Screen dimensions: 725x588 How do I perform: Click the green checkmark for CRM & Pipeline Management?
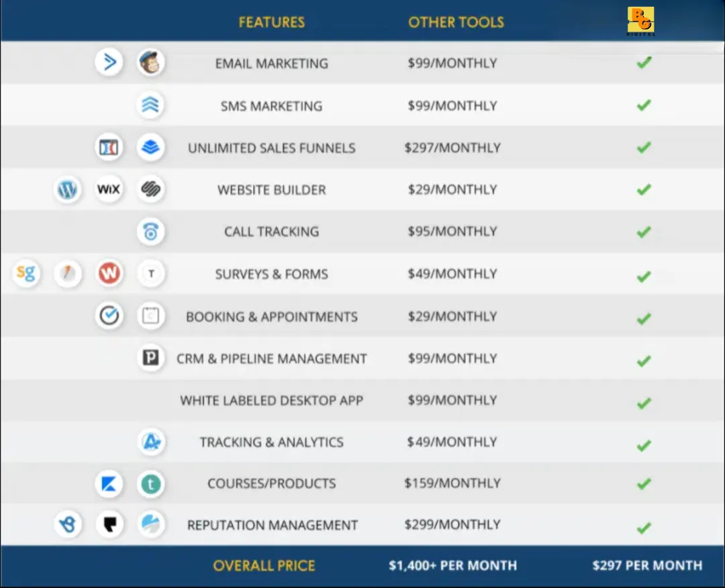[x=644, y=360]
